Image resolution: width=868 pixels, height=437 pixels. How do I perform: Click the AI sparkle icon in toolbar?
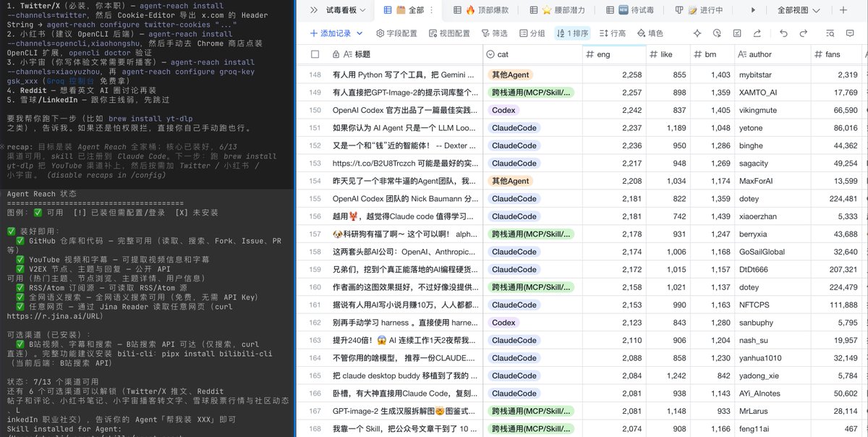click(697, 33)
